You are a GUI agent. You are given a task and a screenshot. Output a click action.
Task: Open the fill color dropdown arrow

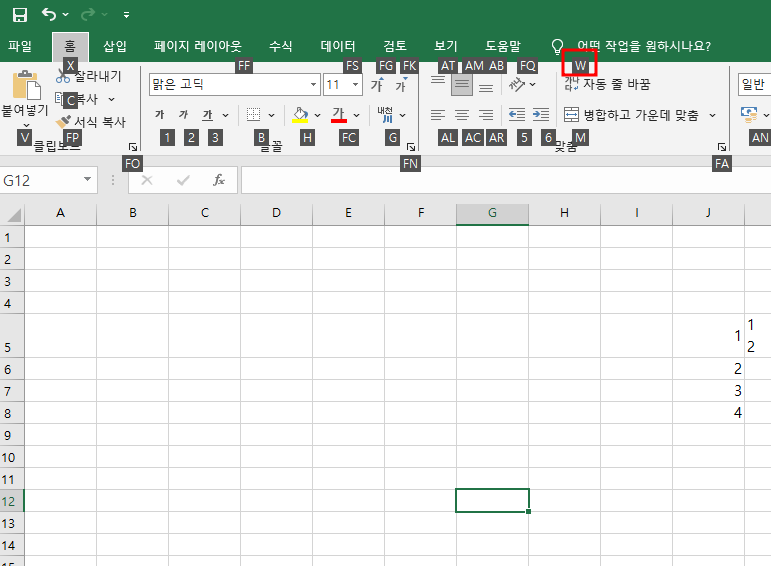click(x=317, y=116)
